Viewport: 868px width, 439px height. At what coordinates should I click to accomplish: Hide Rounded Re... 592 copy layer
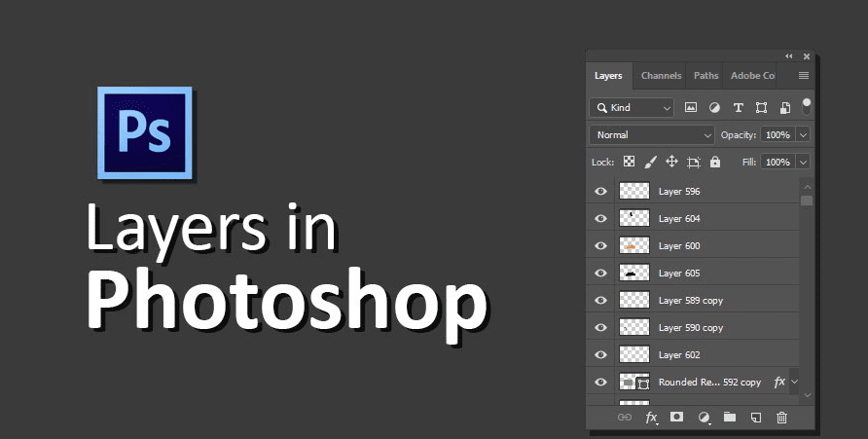point(600,382)
